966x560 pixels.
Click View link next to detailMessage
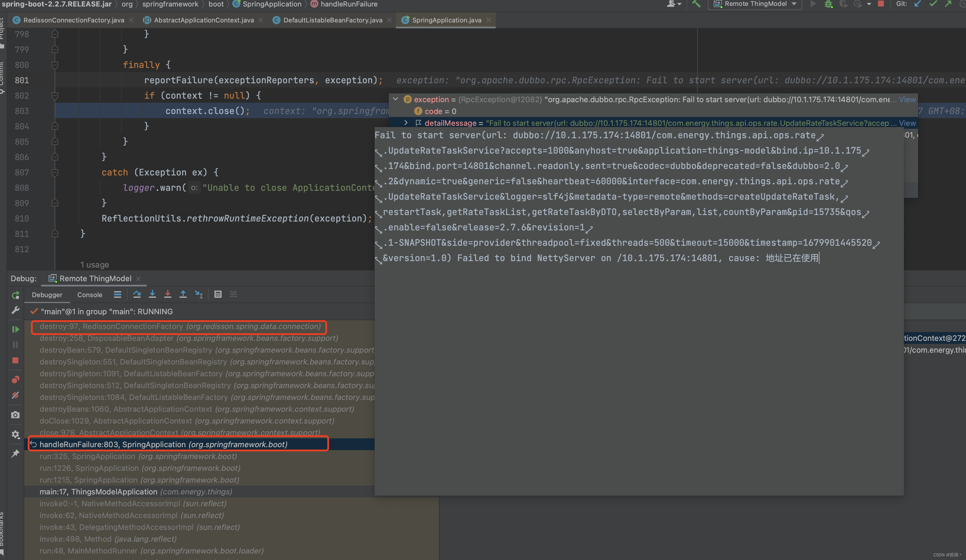(907, 123)
